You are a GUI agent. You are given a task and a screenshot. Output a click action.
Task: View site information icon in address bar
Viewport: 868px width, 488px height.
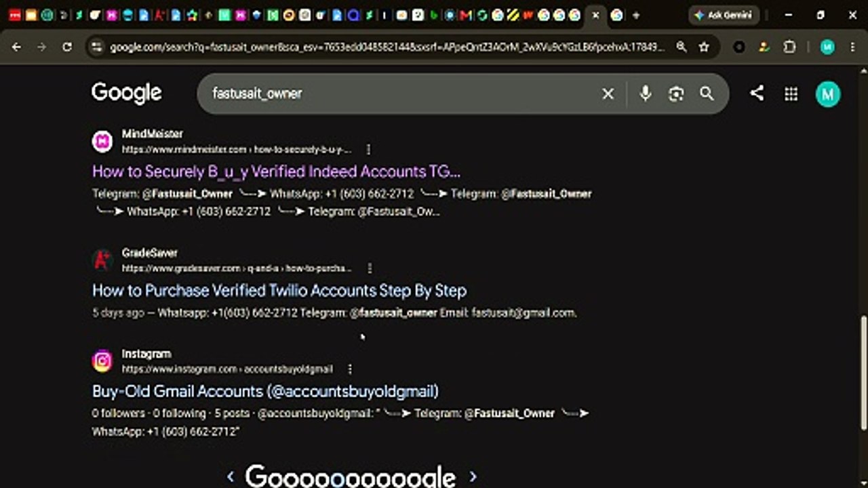[x=96, y=47]
